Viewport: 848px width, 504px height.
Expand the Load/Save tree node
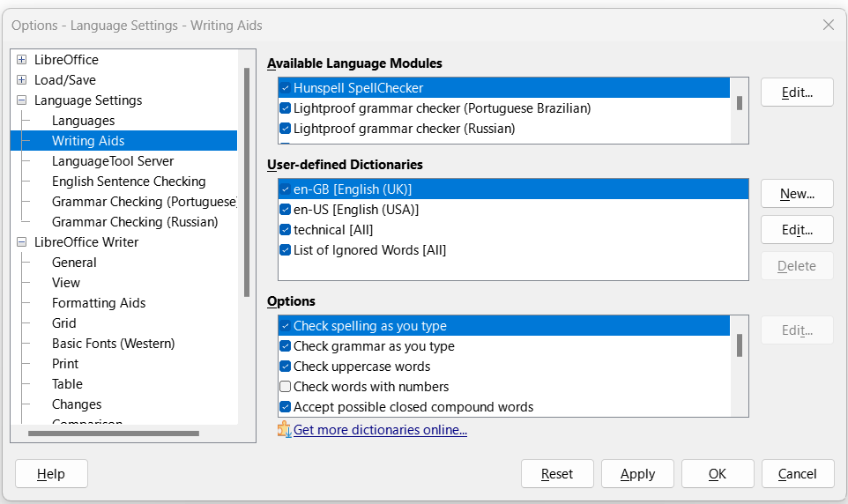click(x=22, y=80)
